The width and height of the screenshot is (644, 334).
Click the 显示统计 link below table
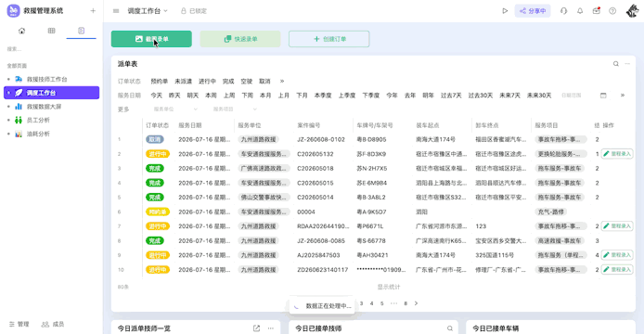(389, 287)
